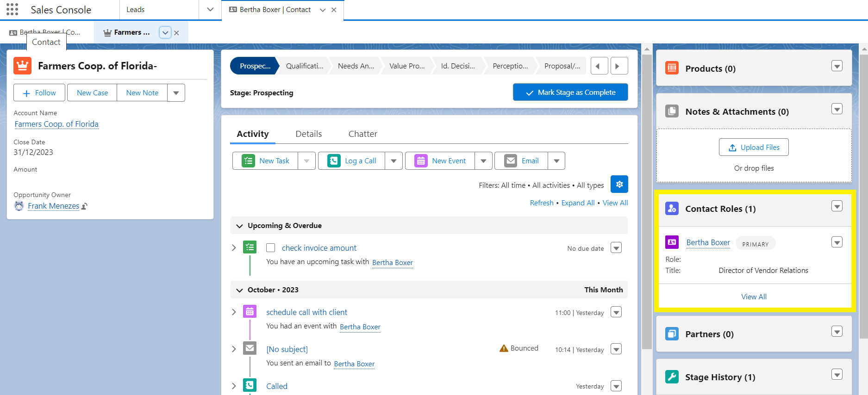Open Bertha Boxer contact role row menu
The width and height of the screenshot is (868, 395).
pyautogui.click(x=837, y=242)
